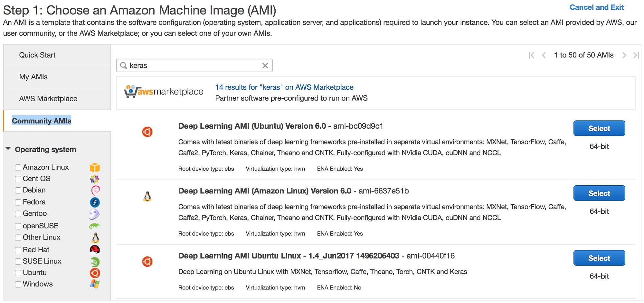The height and width of the screenshot is (303, 644).
Task: Jump to the first AMI page
Action: pyautogui.click(x=531, y=55)
